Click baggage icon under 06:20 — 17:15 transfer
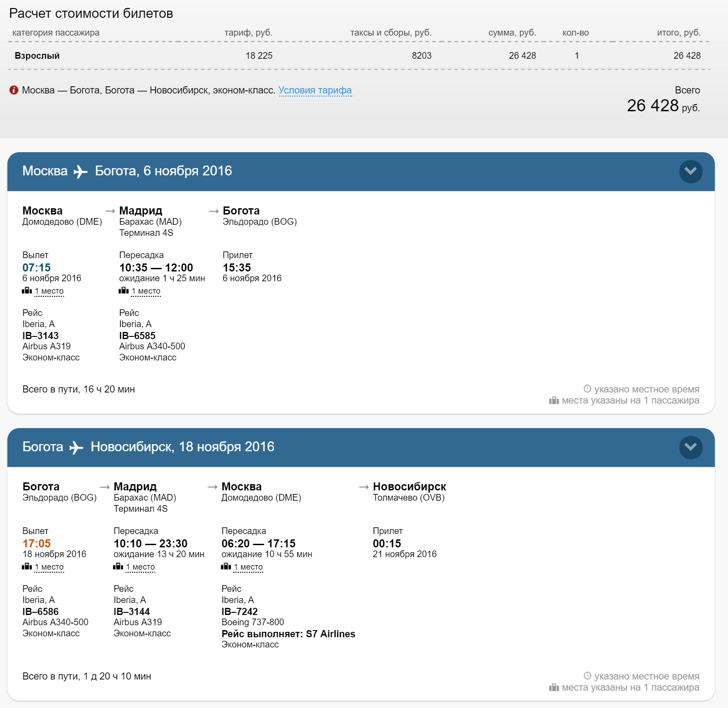The height and width of the screenshot is (708, 728). [226, 566]
